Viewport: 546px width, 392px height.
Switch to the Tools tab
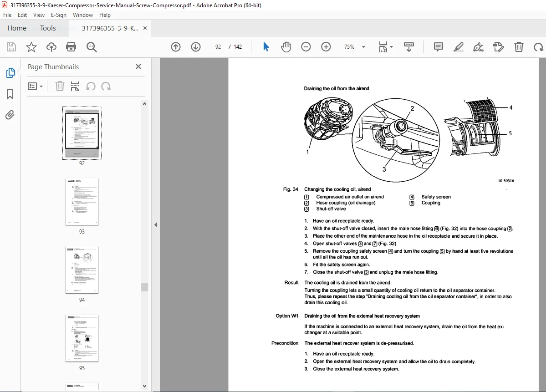[x=48, y=28]
